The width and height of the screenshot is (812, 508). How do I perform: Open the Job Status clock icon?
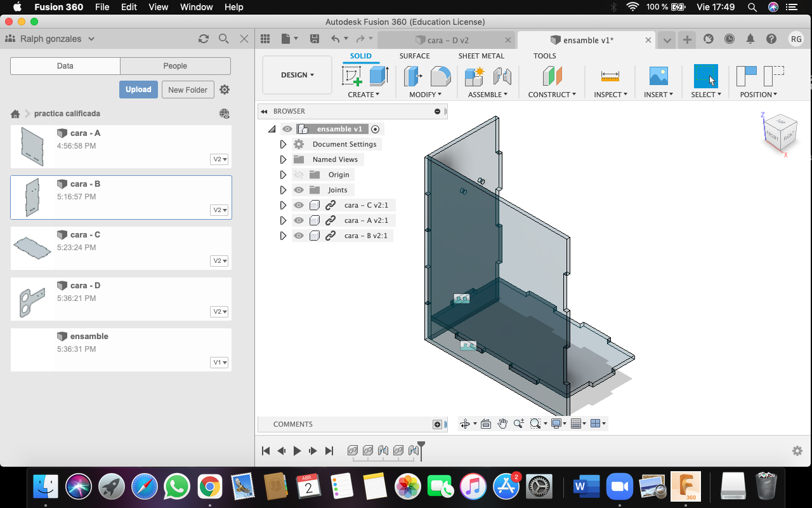[x=730, y=39]
